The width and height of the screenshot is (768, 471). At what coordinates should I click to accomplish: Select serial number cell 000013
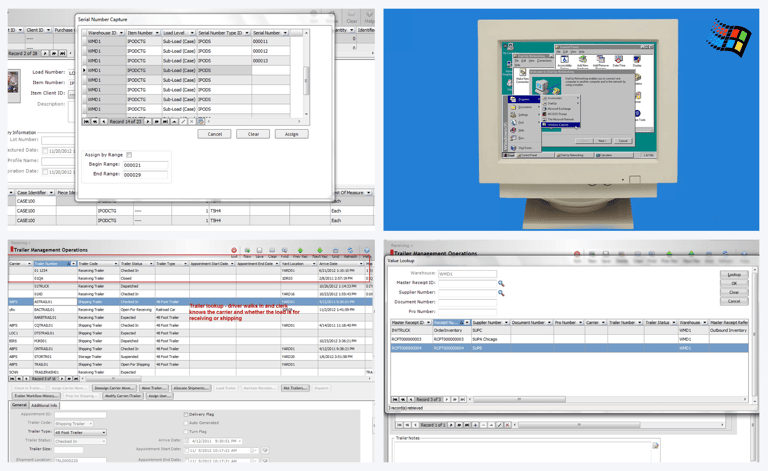tap(271, 61)
